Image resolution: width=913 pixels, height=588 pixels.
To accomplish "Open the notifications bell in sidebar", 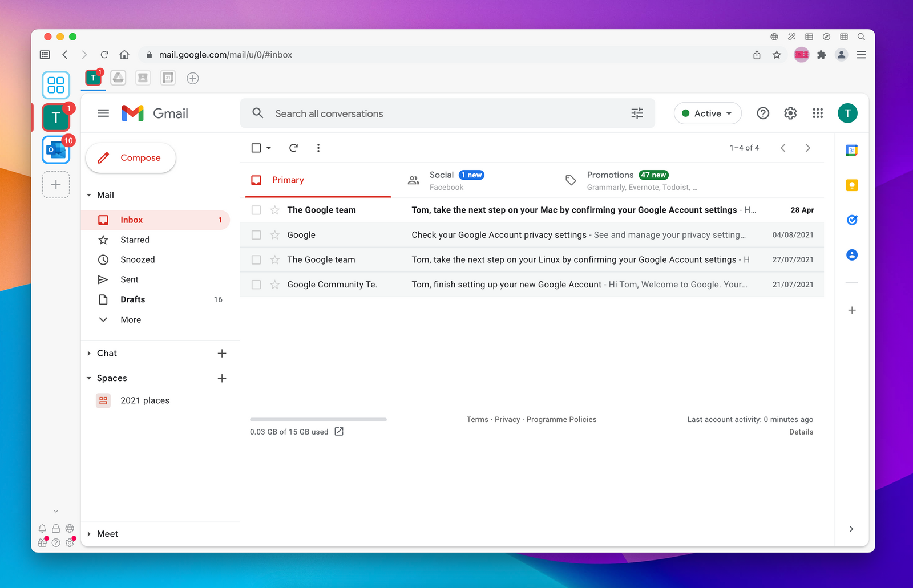I will pyautogui.click(x=42, y=529).
